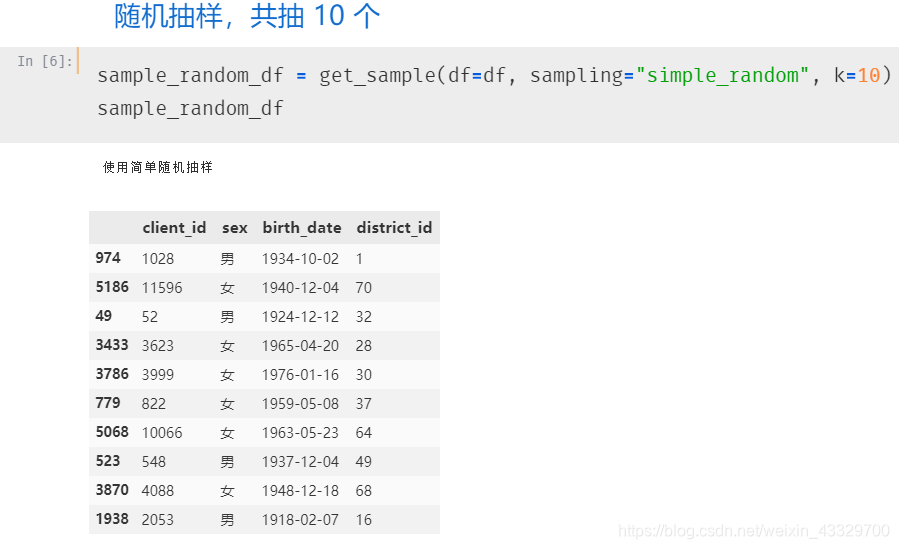Click the district_id column header
Viewport: 899px width, 549px height.
394,228
